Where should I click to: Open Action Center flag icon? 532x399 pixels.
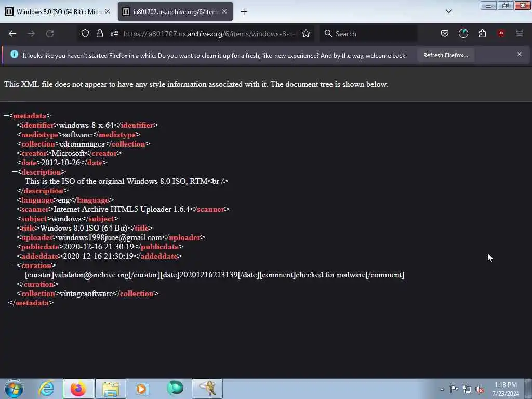click(454, 389)
